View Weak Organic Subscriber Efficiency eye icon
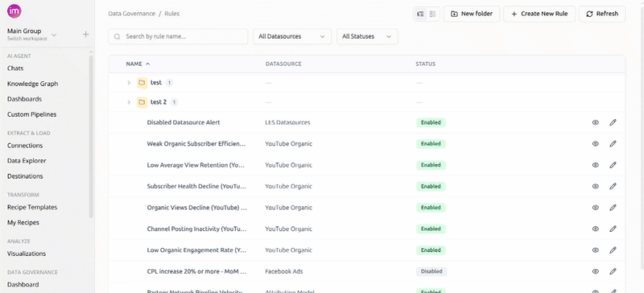The height and width of the screenshot is (293, 644). pyautogui.click(x=596, y=144)
